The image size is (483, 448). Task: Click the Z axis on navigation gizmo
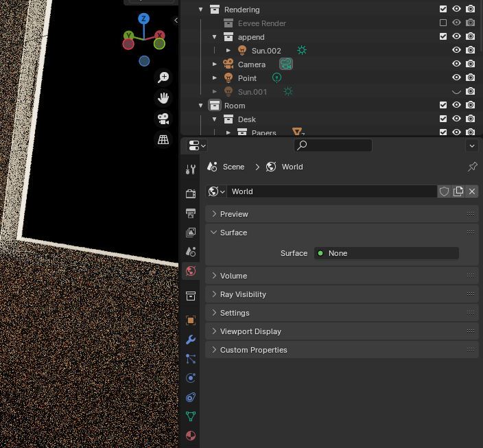pos(144,19)
